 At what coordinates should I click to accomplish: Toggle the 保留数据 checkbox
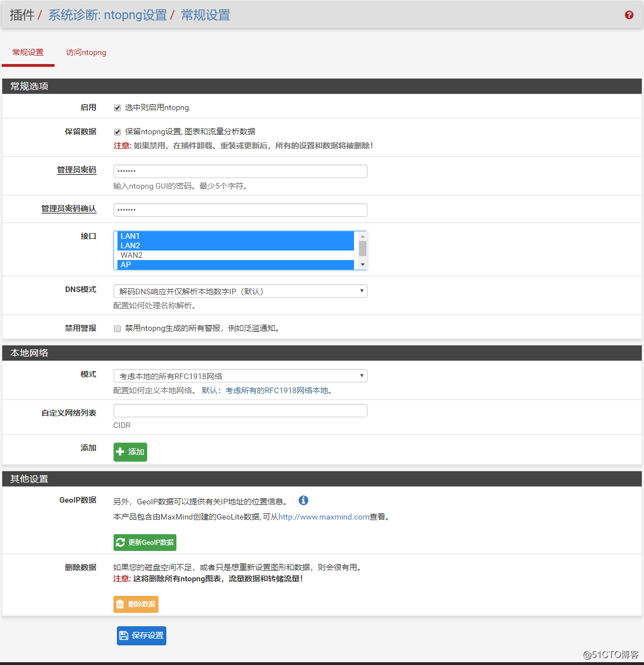coord(117,132)
